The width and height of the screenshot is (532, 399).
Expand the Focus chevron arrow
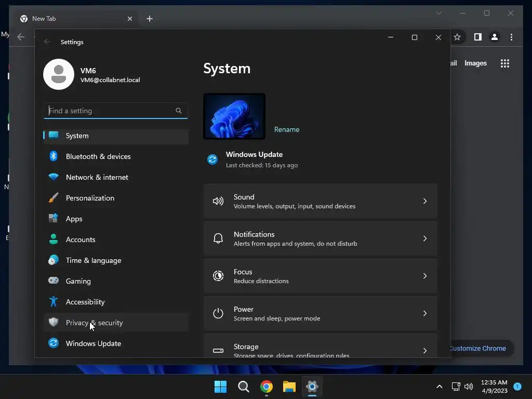tap(425, 276)
